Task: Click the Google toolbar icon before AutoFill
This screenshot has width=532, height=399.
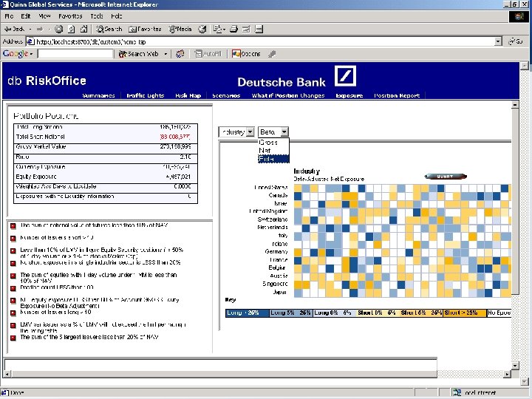Action: coord(180,54)
